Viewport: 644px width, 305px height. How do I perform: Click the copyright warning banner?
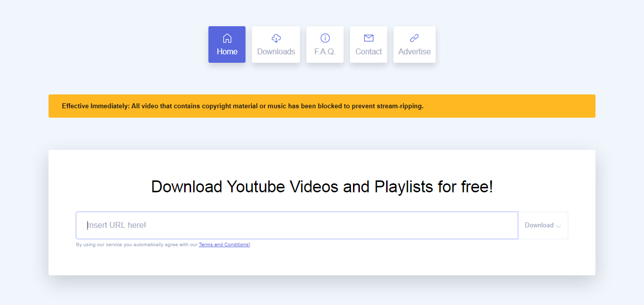click(322, 106)
